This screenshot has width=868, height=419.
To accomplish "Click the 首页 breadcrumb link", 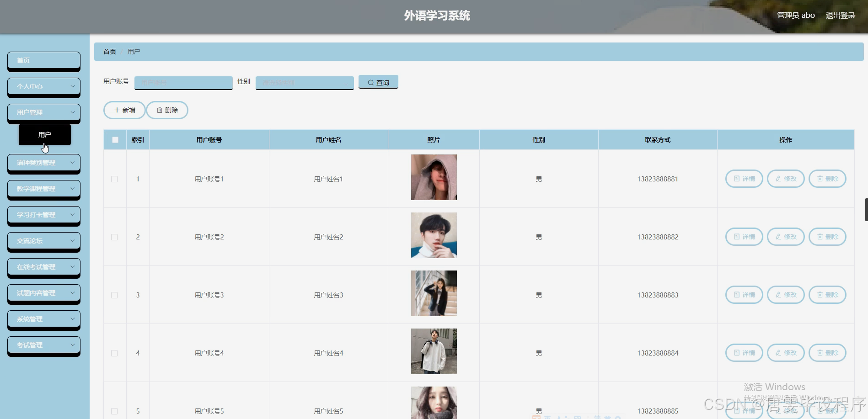I will (110, 52).
